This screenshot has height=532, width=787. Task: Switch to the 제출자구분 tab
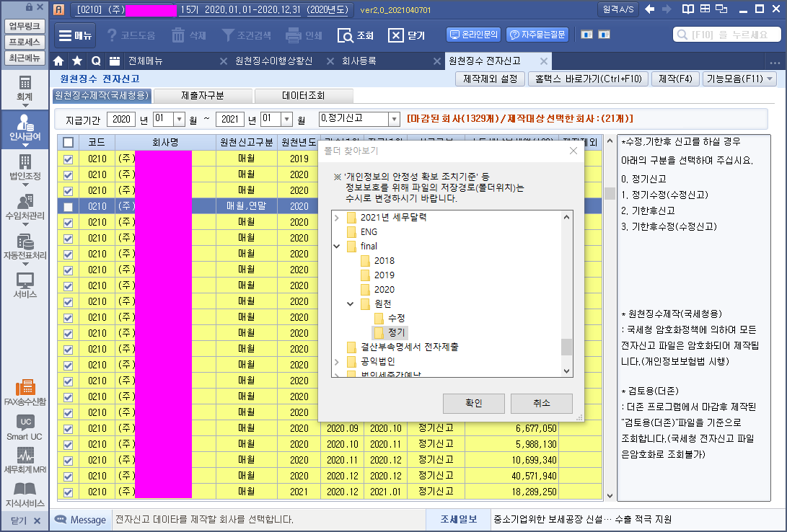tap(203, 95)
